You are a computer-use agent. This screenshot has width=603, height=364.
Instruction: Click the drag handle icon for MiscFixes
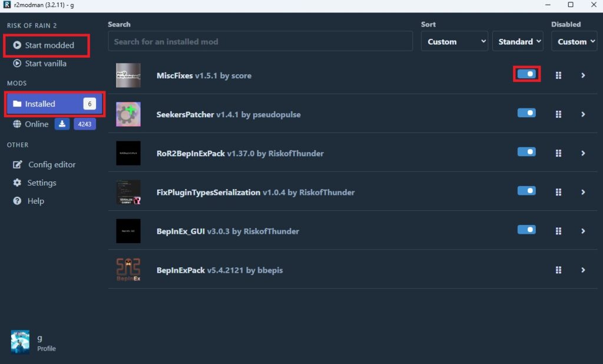tap(558, 75)
